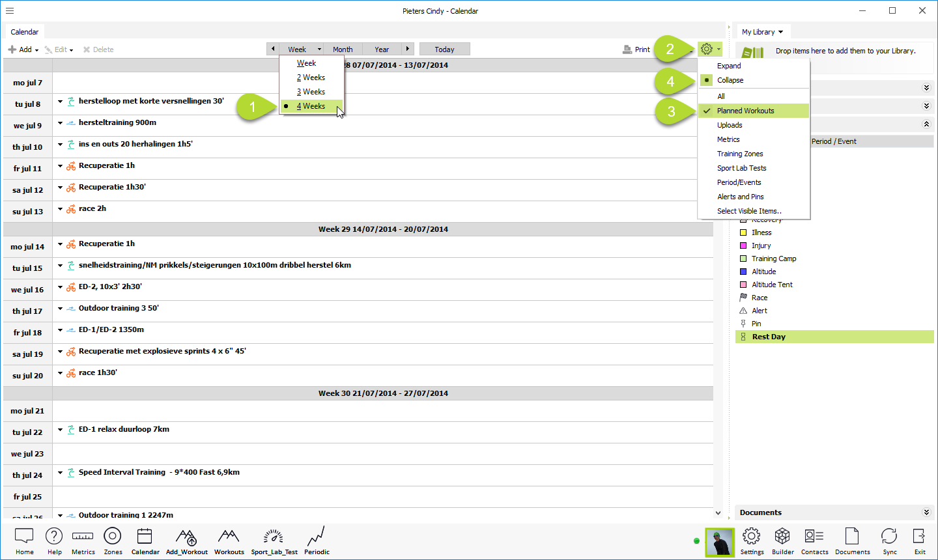
Task: Expand the Recuperatie 1h workout on jul 11
Action: [61, 166]
